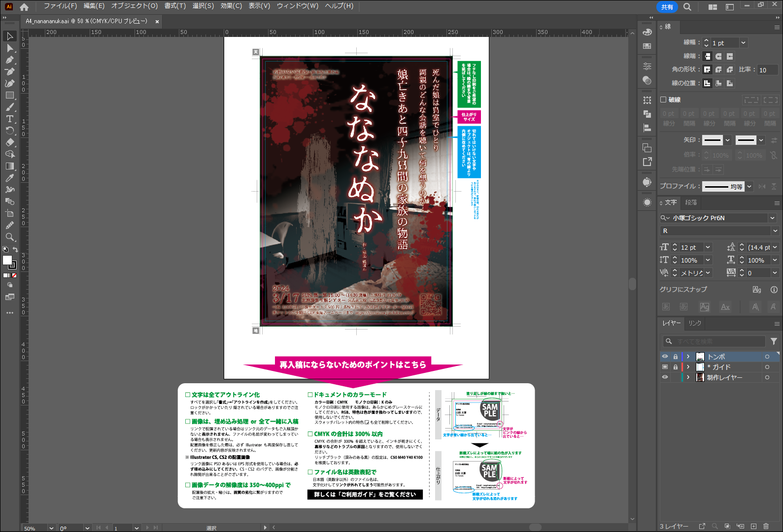Expand the ガイド layer contents
Image resolution: width=783 pixels, height=532 pixels.
coord(688,367)
